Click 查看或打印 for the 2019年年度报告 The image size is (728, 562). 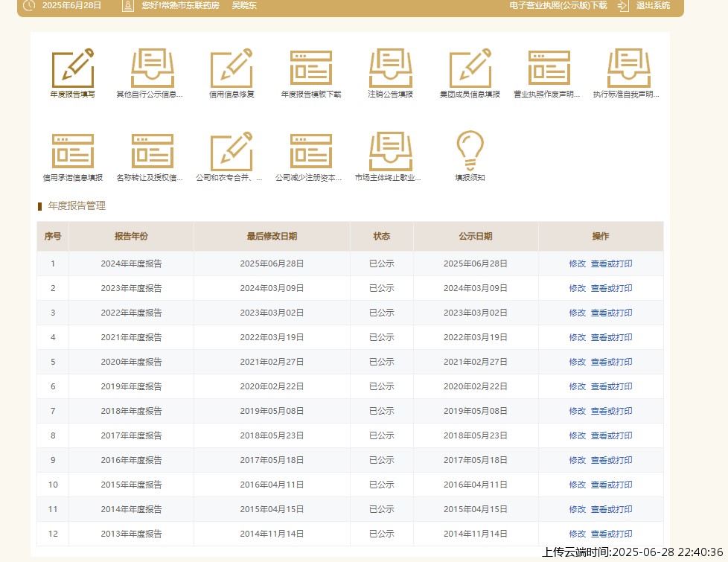[611, 386]
